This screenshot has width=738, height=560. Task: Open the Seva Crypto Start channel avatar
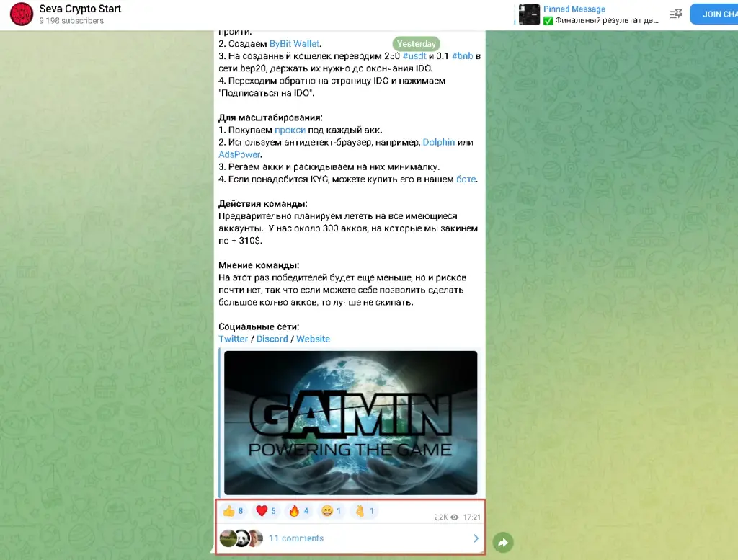(22, 14)
